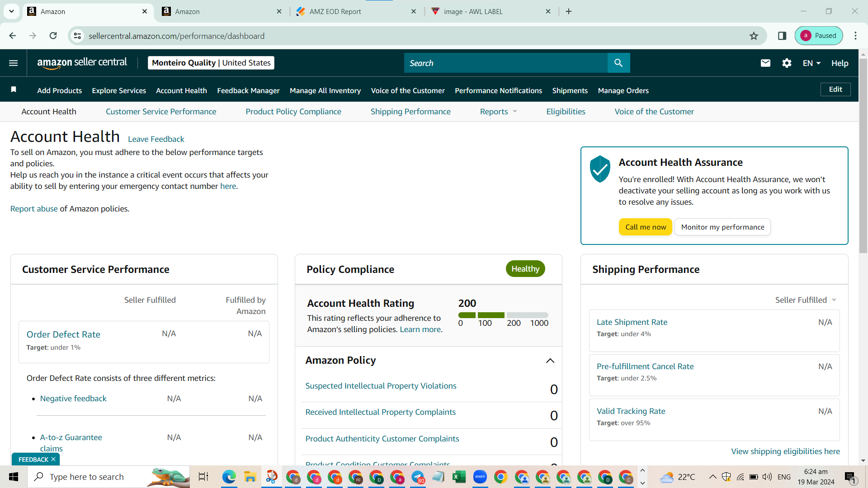This screenshot has width=868, height=488.
Task: Open the Seller Fulfilled dropdown in Shipping Performance
Action: coord(806,300)
